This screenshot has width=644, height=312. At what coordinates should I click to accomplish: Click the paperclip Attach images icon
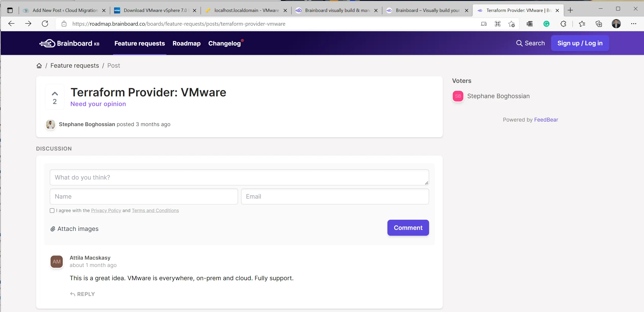click(x=53, y=229)
